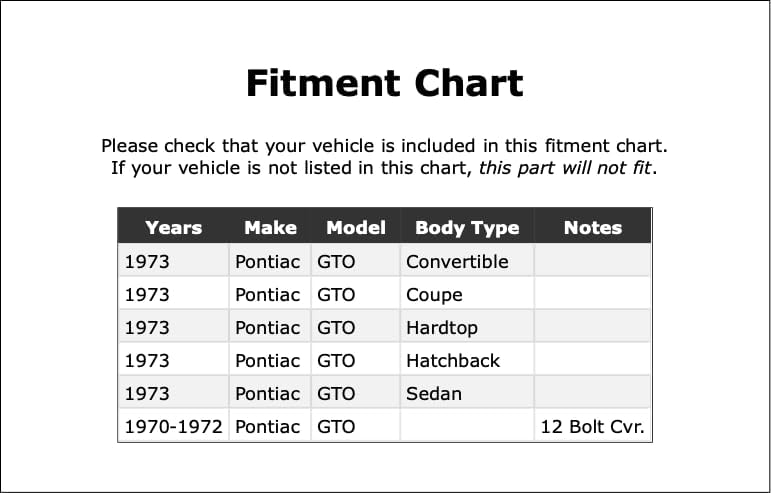771x493 pixels.
Task: Click the 1970-1972 years cell
Action: pos(174,426)
